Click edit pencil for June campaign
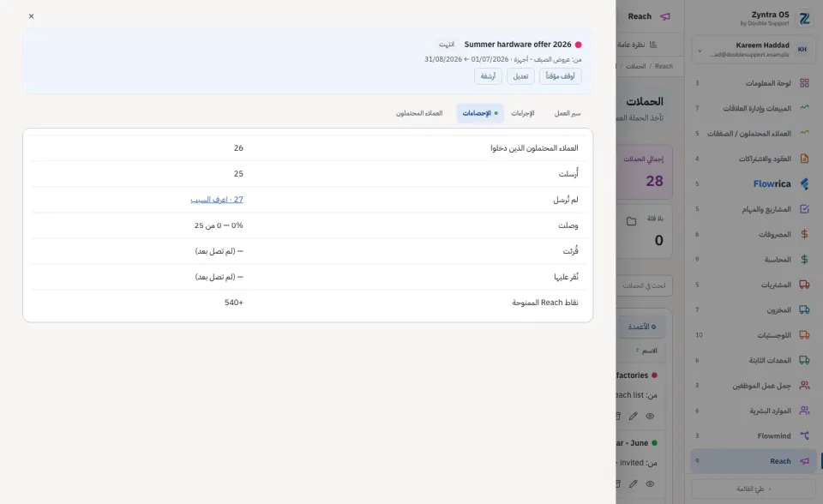Screen dimensions: 823x504 click(x=633, y=484)
